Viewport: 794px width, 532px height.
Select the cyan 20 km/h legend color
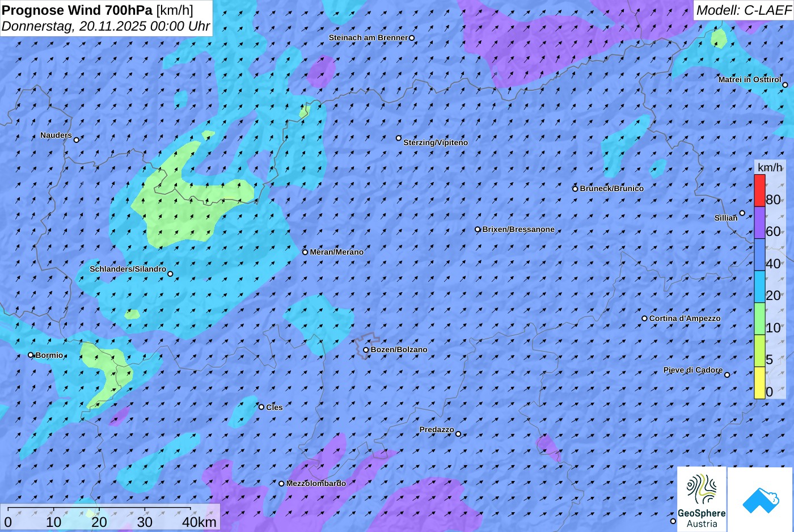click(759, 286)
